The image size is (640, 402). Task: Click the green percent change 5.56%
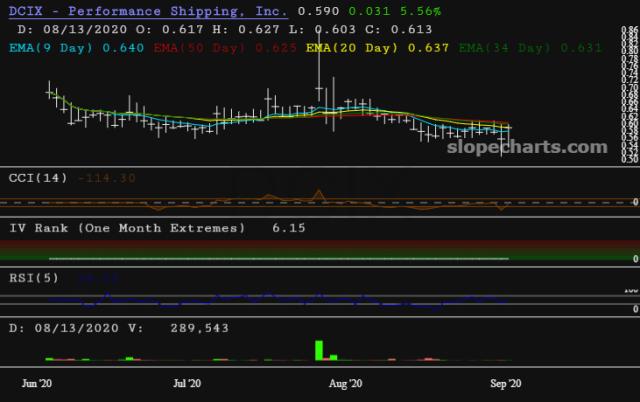click(420, 11)
